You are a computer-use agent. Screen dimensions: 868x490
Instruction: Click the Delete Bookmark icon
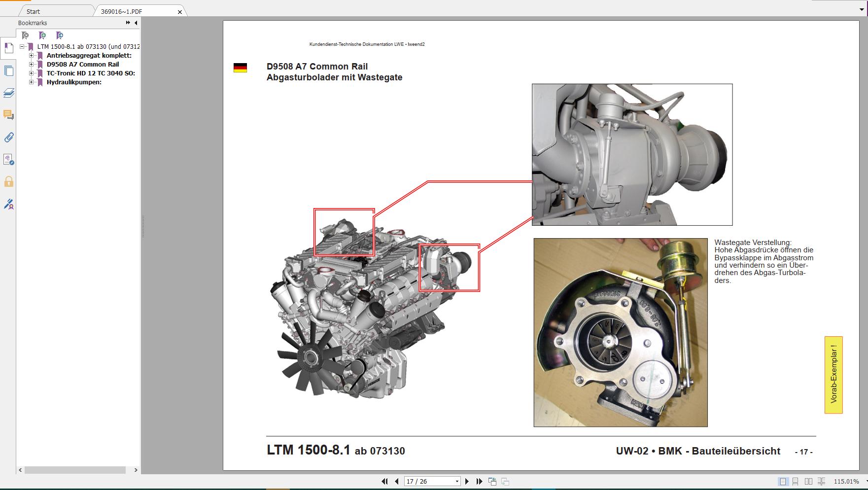pos(25,35)
